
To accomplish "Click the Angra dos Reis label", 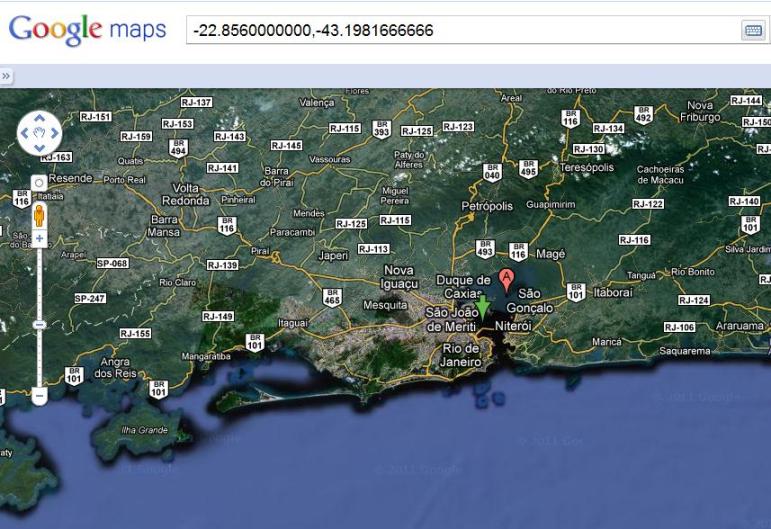I will click(x=115, y=367).
